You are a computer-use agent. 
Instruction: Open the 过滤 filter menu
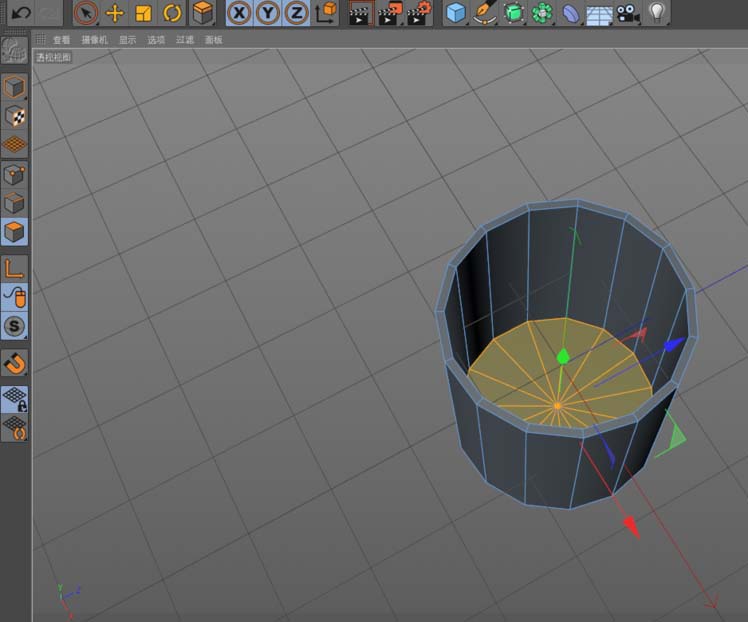185,40
